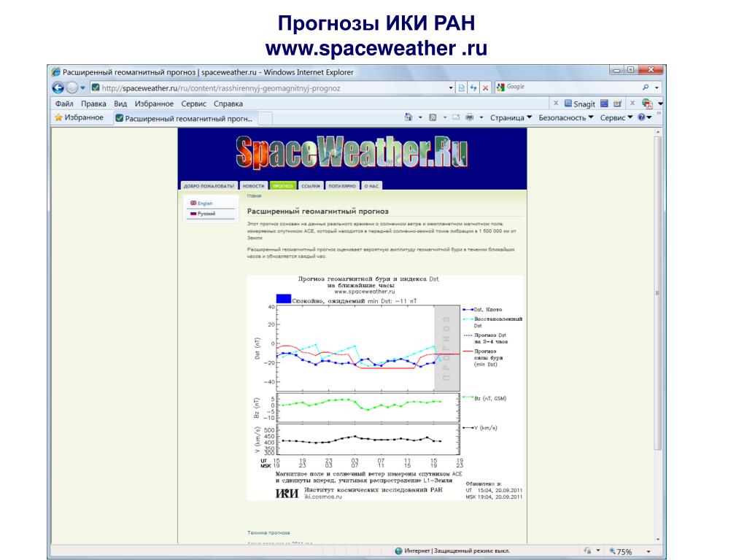The width and height of the screenshot is (747, 560).
Task: Click the Print printer icon
Action: [x=469, y=117]
